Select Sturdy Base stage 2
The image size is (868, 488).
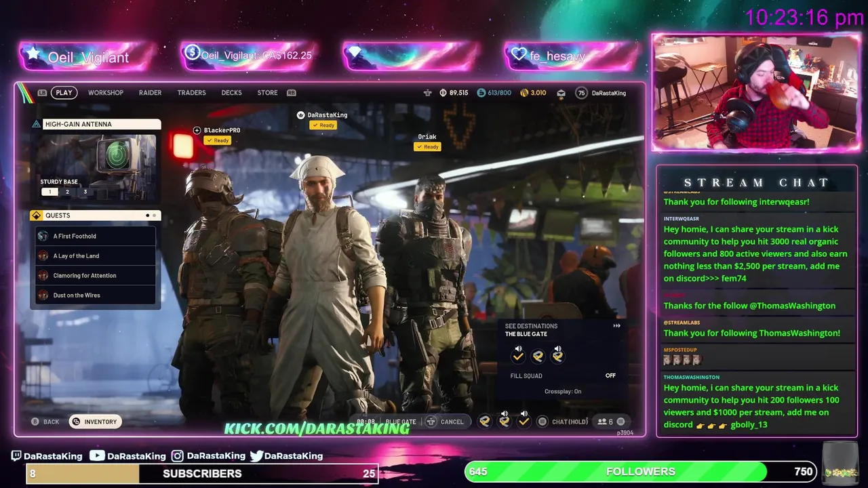67,192
